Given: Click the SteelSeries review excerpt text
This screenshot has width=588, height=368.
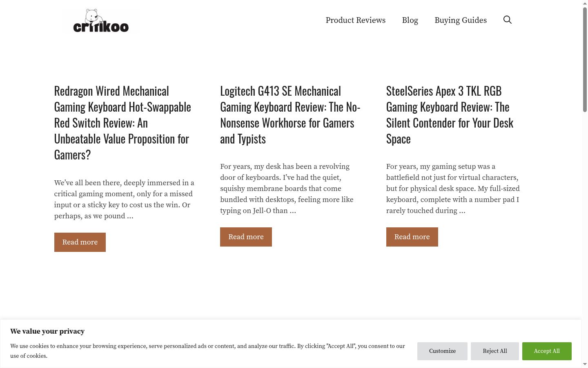Looking at the screenshot, I should pos(453,188).
